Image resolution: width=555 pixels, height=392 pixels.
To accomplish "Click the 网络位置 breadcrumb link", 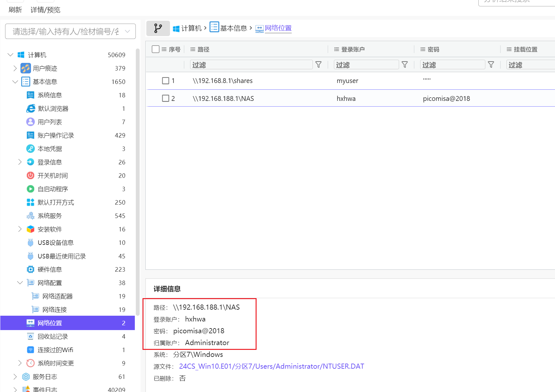I will 278,28.
